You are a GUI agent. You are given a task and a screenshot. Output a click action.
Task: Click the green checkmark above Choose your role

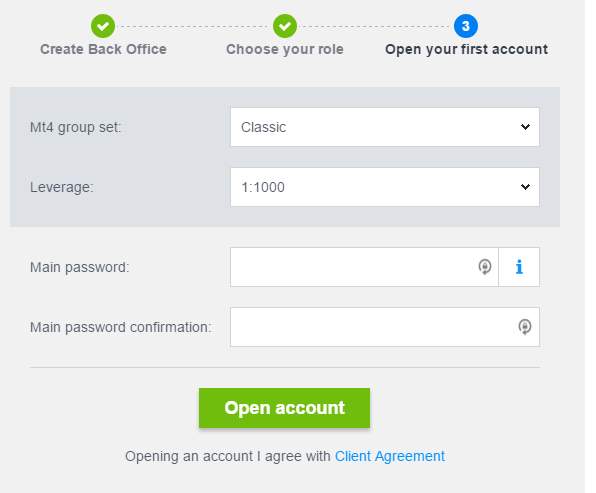285,26
